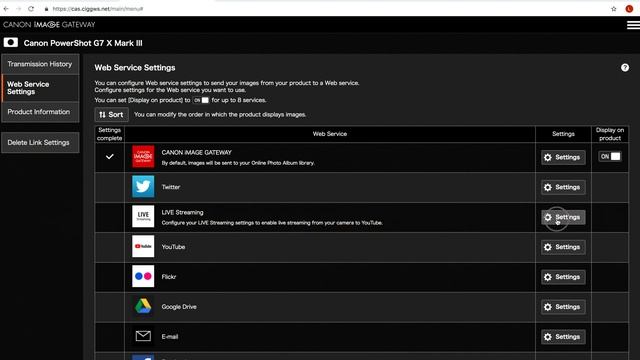The image size is (640, 360).
Task: Click the Flickr dots icon
Action: point(143,276)
